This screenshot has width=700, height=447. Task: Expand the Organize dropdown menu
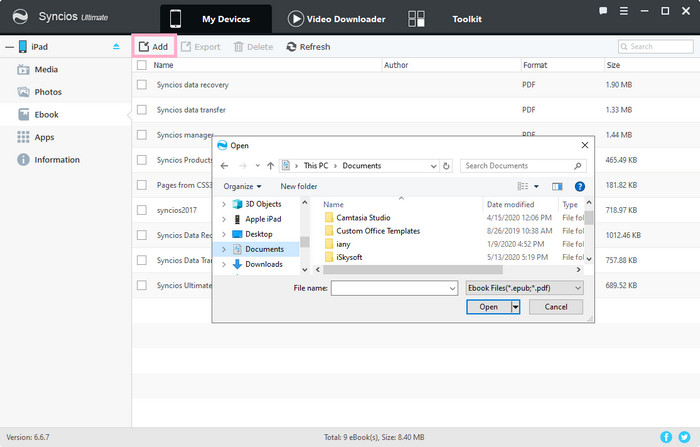point(242,186)
